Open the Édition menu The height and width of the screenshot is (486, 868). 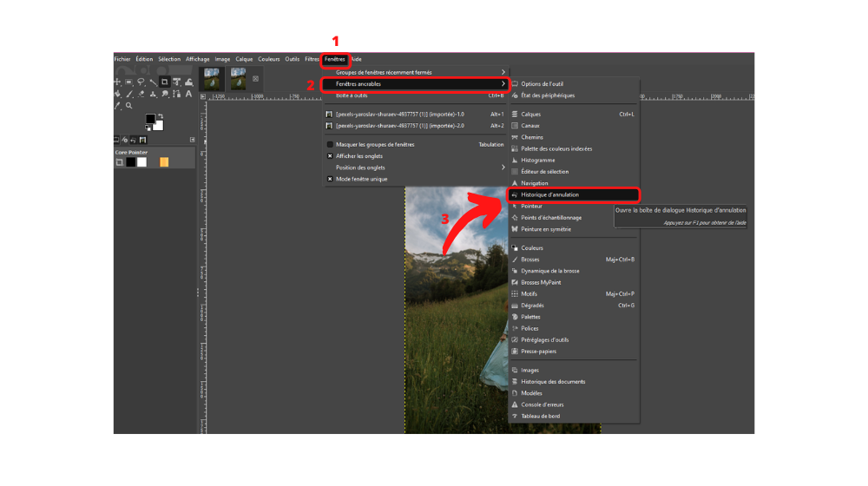(144, 59)
